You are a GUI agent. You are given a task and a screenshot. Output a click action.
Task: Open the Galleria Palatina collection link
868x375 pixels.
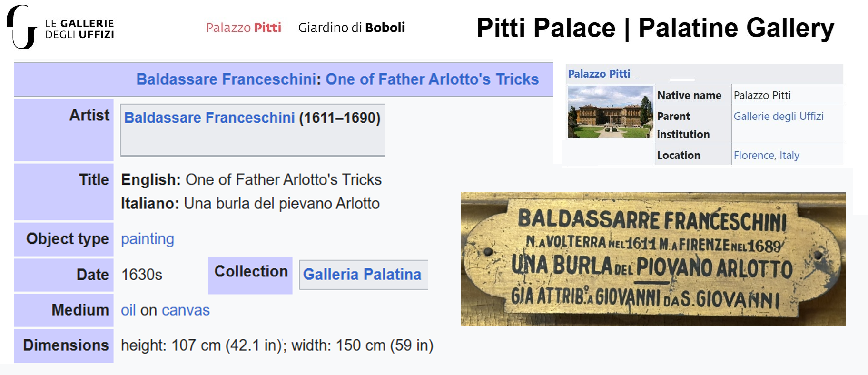[362, 275]
